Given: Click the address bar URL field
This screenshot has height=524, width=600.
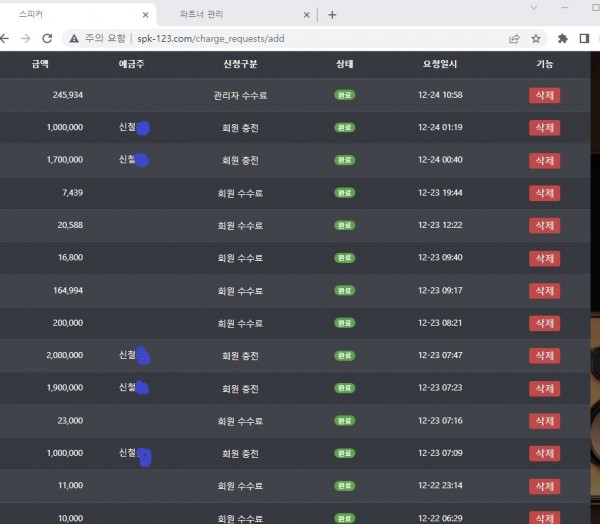Looking at the screenshot, I should [300, 38].
